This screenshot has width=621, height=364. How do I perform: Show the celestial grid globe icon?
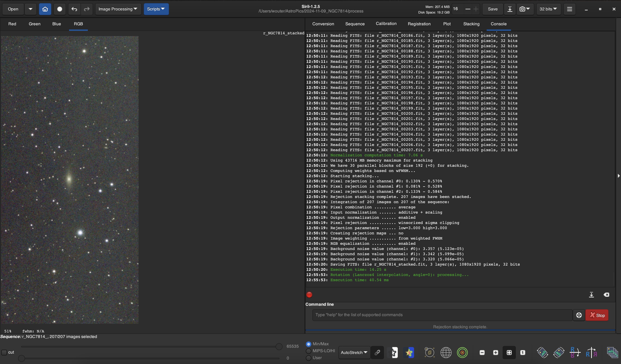pos(446,353)
